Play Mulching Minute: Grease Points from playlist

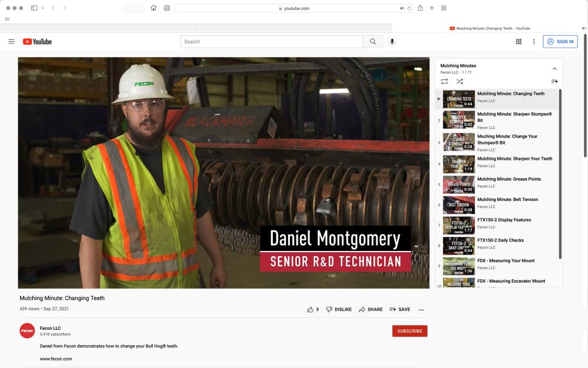[x=509, y=179]
